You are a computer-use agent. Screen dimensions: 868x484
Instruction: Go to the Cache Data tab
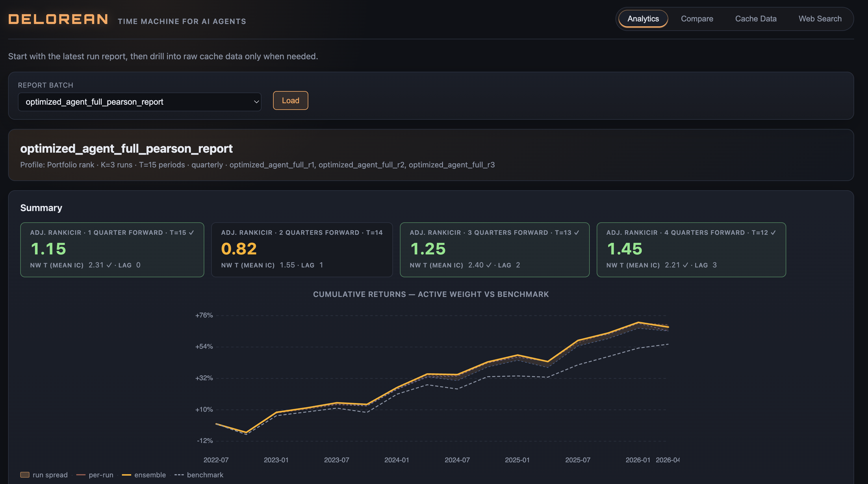coord(756,19)
